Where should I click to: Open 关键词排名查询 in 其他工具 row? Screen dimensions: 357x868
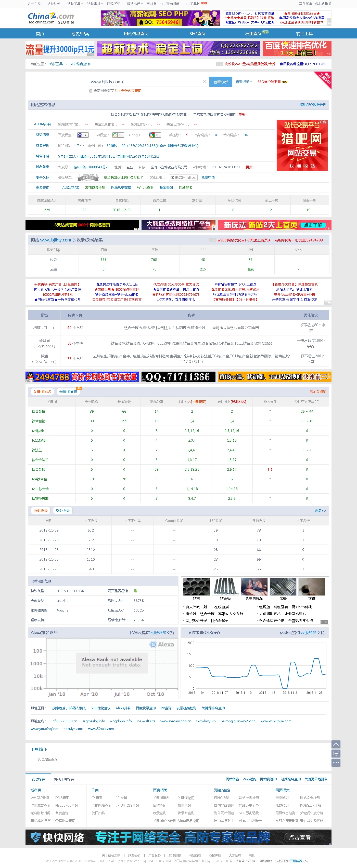[x=213, y=708]
